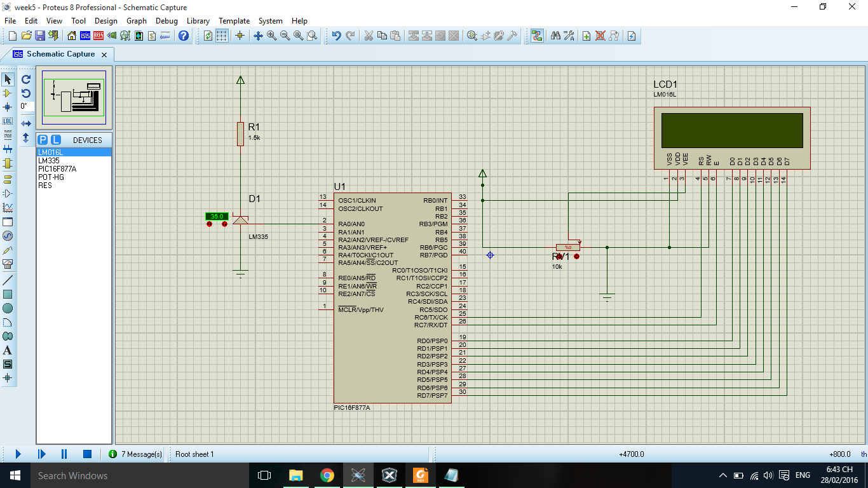Close the Schematic Capture tab
Image resolution: width=868 pixels, height=488 pixels.
[x=104, y=55]
